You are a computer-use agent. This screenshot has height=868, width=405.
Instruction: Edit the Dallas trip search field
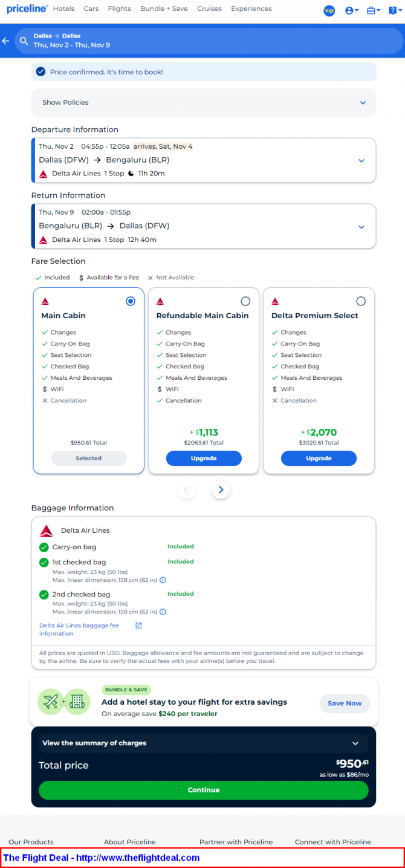[209, 41]
